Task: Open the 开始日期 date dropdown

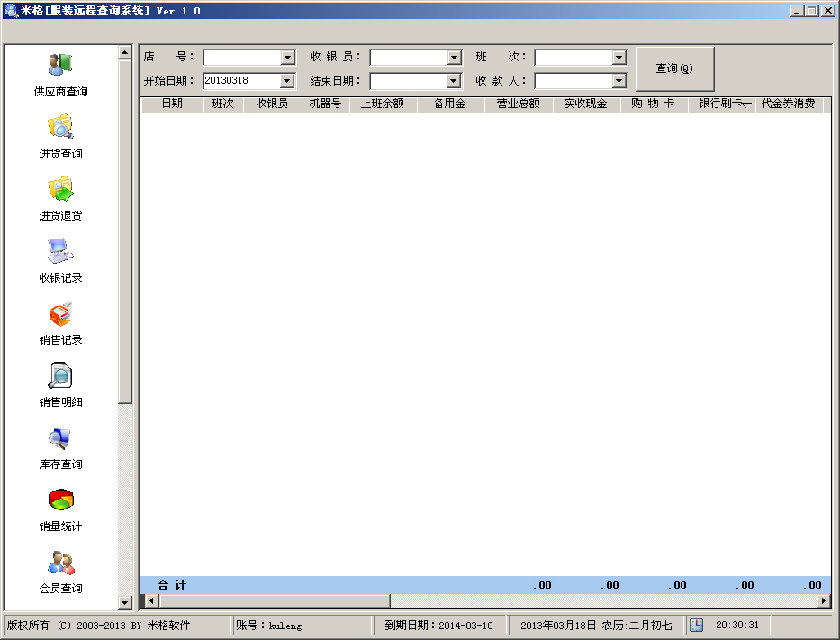Action: 287,81
